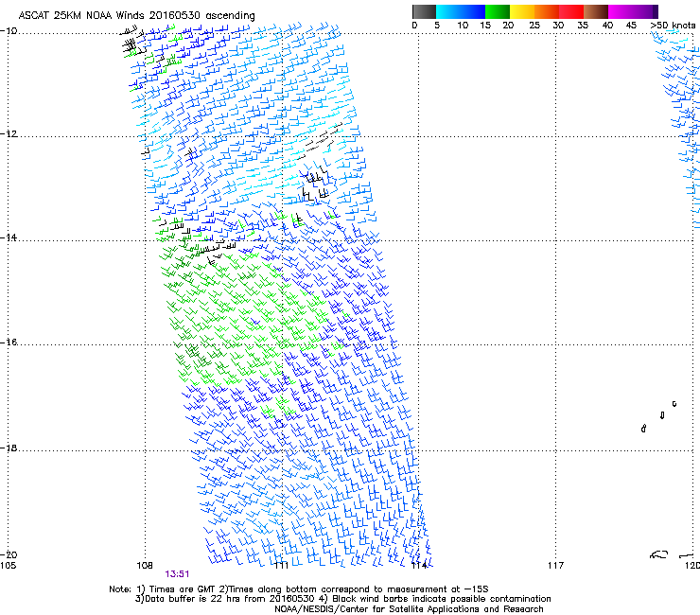This screenshot has height=615, width=700.
Task: Click the yellow 20-25 knots legend swatch
Action: [522, 11]
